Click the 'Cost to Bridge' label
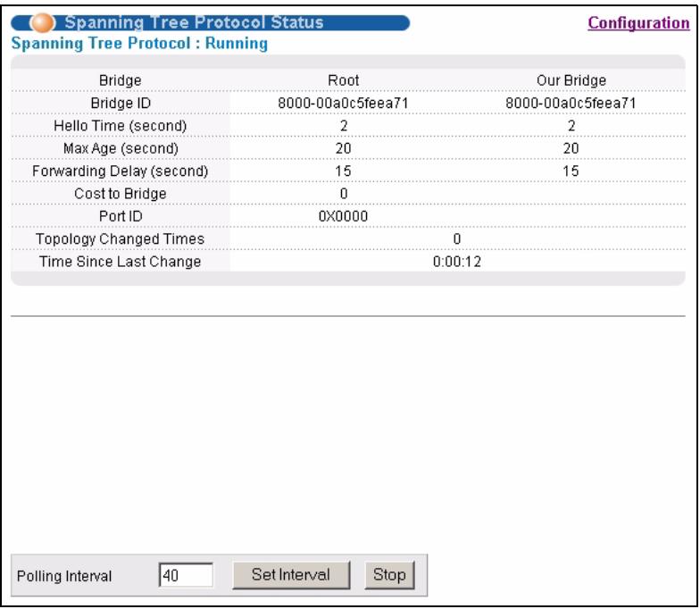Image resolution: width=700 pixels, height=609 pixels. 120,194
